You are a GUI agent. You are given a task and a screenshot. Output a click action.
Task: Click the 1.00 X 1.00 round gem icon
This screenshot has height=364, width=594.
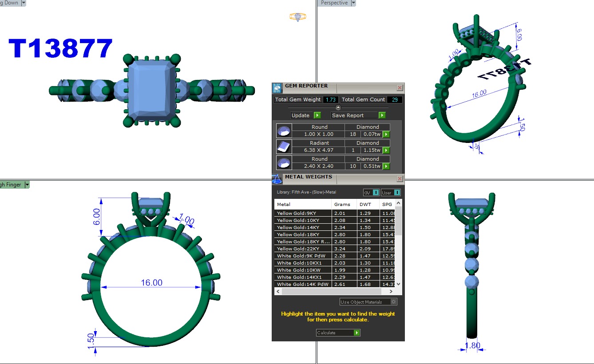click(x=284, y=131)
